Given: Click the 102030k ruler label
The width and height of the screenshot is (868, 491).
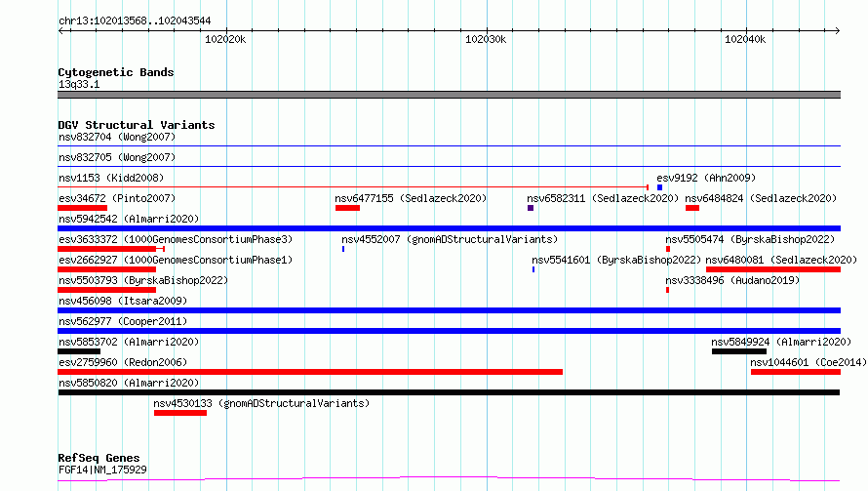Looking at the screenshot, I should [x=486, y=39].
